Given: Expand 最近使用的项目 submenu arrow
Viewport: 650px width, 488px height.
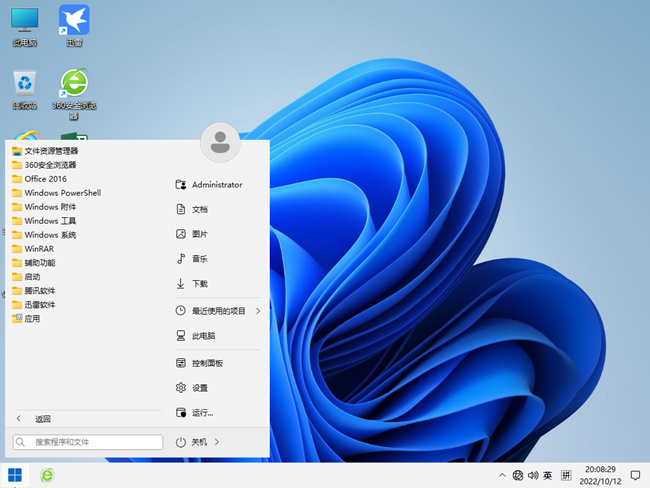Looking at the screenshot, I should click(258, 311).
